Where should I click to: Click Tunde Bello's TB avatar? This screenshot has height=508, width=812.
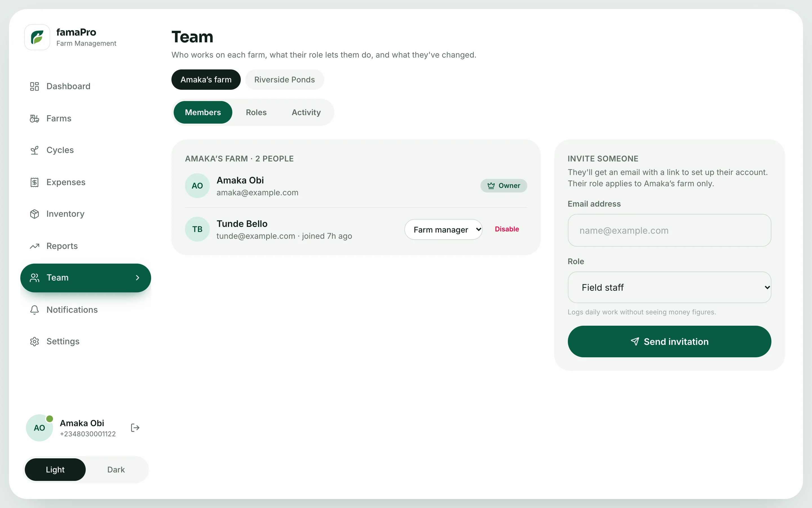point(197,229)
